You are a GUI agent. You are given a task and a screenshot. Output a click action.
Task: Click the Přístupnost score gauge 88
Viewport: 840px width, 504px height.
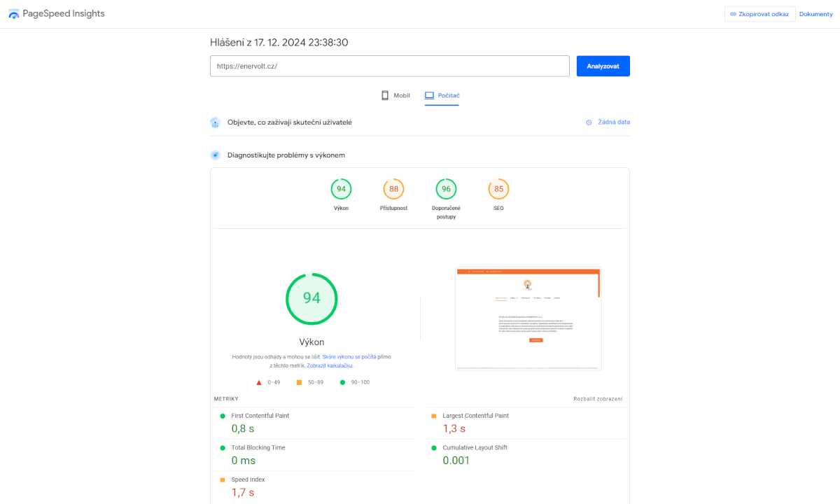pos(393,189)
